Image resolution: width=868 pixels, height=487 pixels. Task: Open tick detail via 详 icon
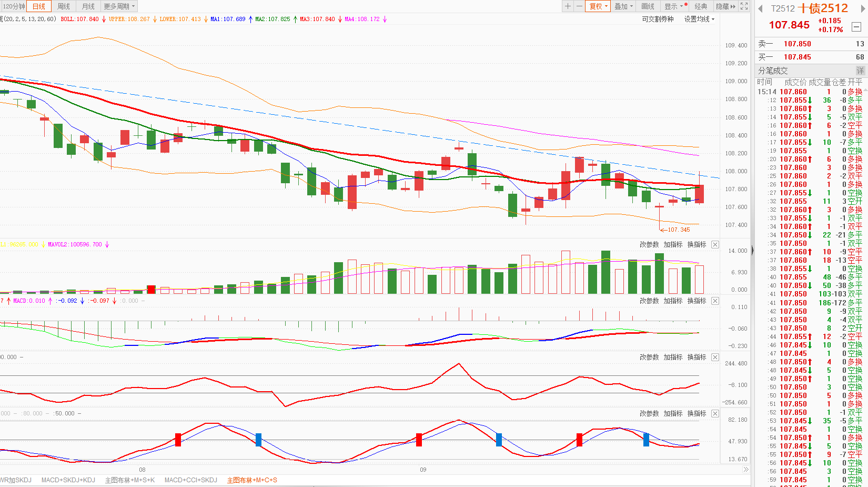tap(860, 71)
